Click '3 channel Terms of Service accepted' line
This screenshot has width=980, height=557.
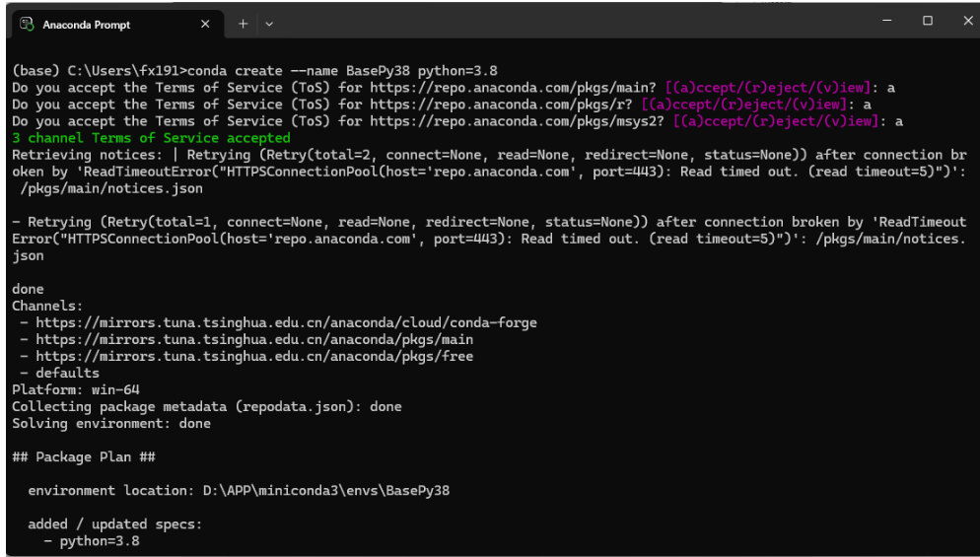click(151, 138)
